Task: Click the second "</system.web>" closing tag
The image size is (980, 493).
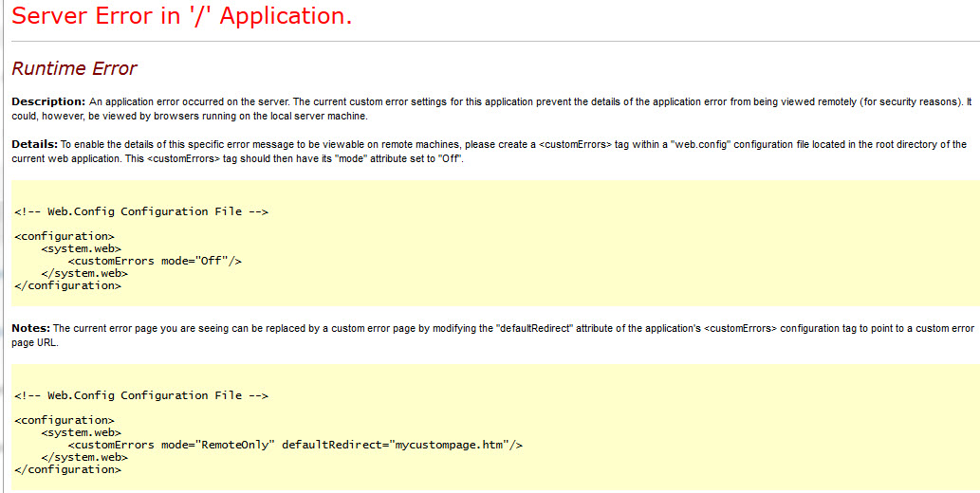Action: coord(84,457)
